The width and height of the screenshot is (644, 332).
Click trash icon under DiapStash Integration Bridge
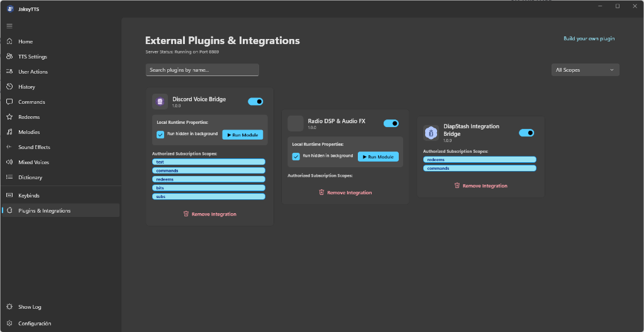coord(457,185)
